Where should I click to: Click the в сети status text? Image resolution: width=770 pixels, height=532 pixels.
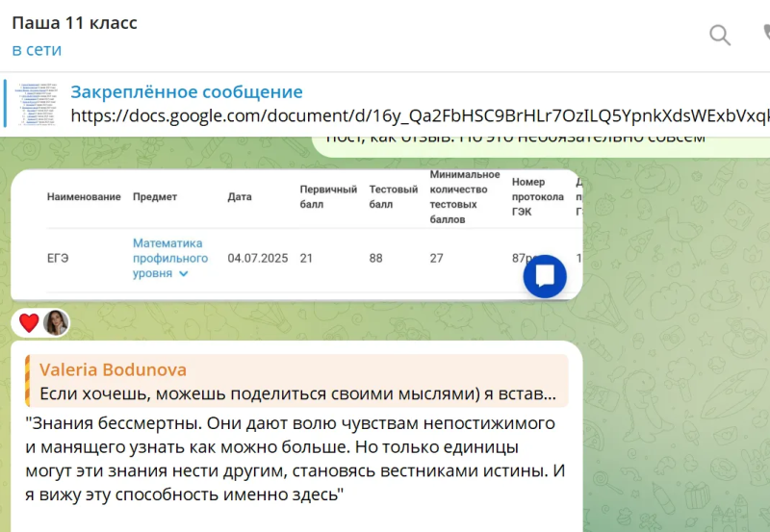pyautogui.click(x=37, y=50)
